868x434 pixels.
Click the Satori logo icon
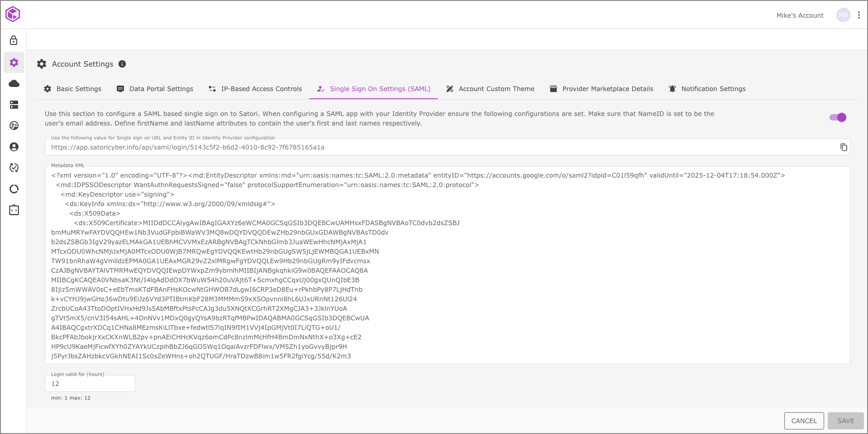pos(13,14)
